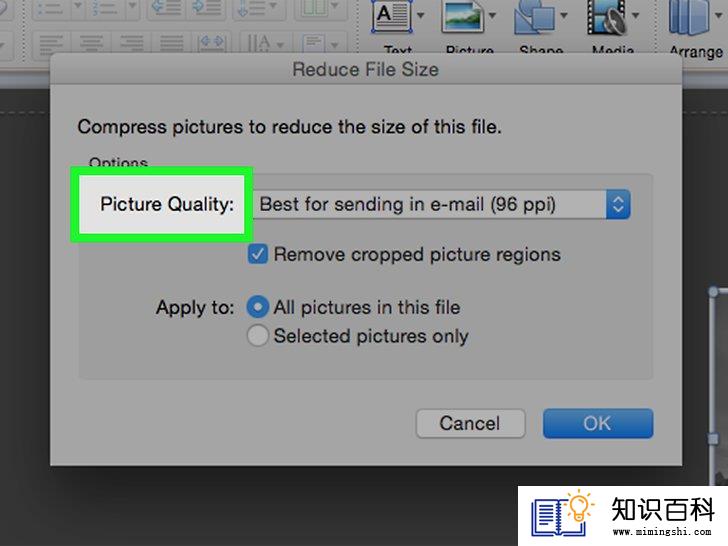Open the Shape button dropdown arrow
This screenshot has height=546, width=728.
pos(564,16)
